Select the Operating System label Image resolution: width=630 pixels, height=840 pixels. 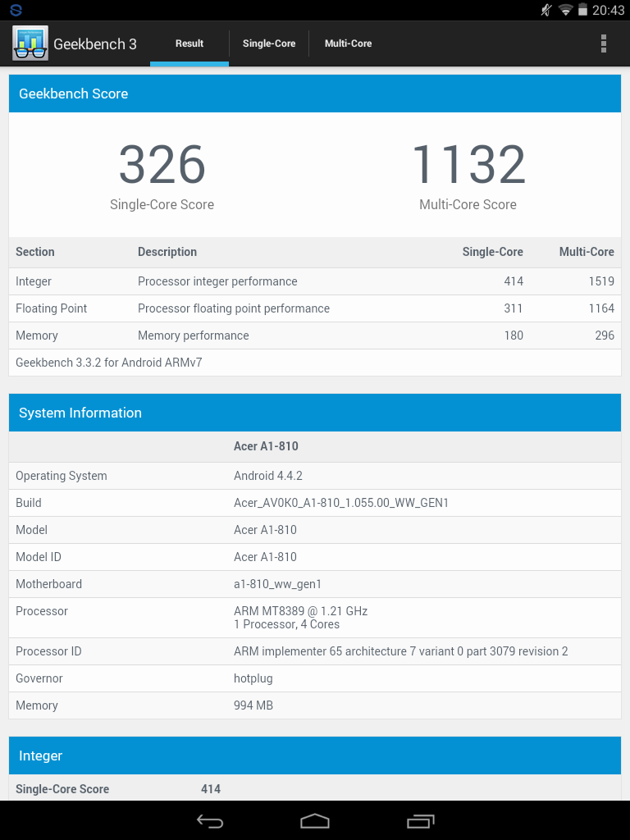(x=61, y=477)
